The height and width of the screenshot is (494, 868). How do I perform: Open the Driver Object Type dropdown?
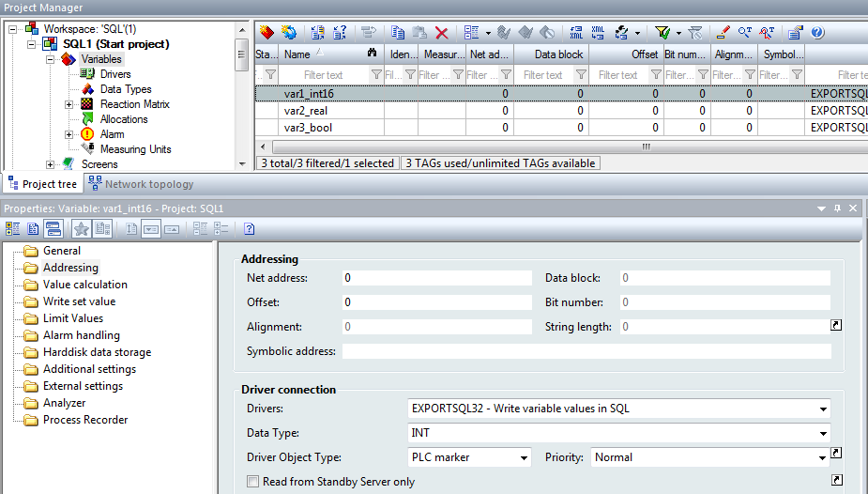point(524,457)
